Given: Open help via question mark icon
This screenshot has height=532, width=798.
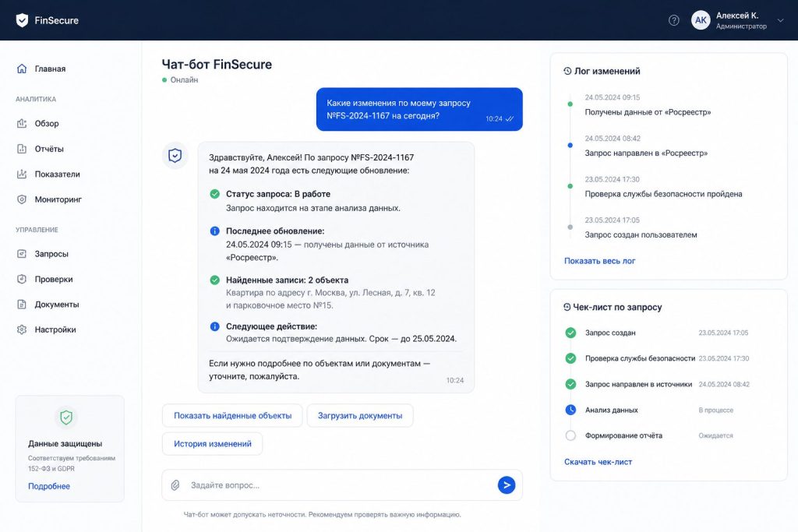Looking at the screenshot, I should click(674, 20).
